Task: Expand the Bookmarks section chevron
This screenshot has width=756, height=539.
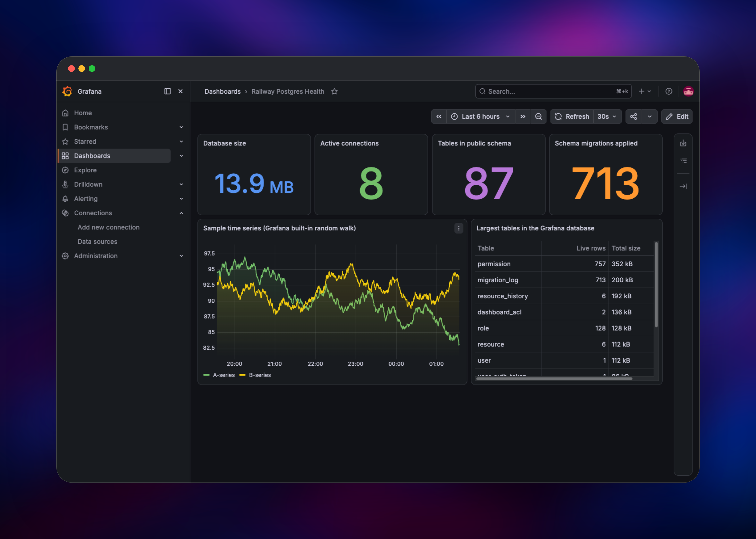Action: click(181, 127)
